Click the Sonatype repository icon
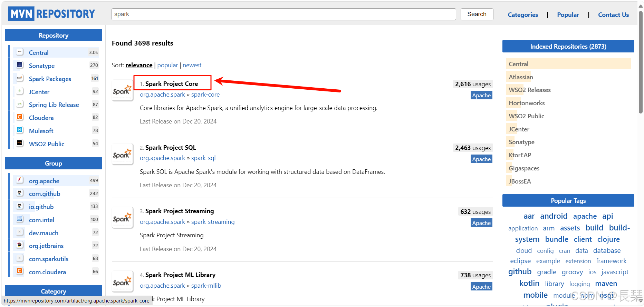 pyautogui.click(x=20, y=65)
